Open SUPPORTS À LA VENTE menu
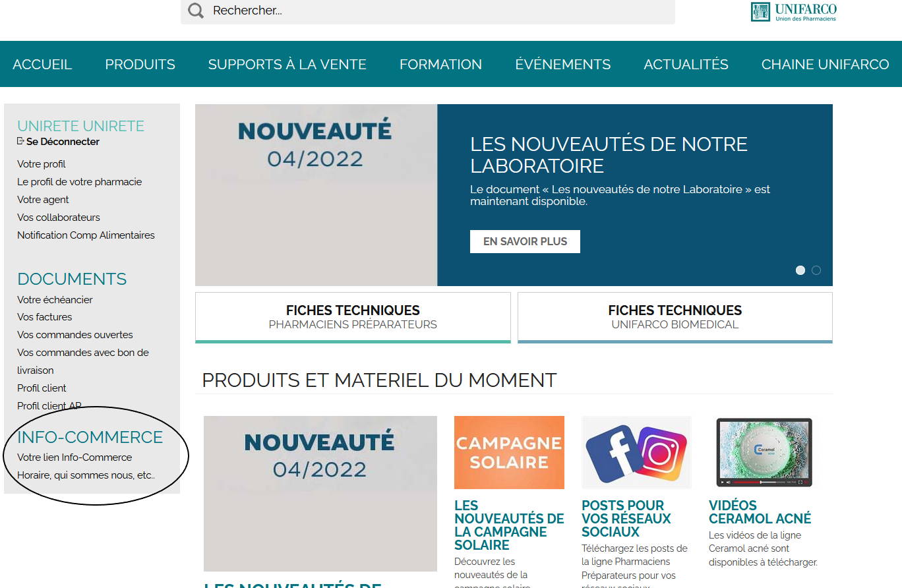The width and height of the screenshot is (902, 588). [287, 65]
